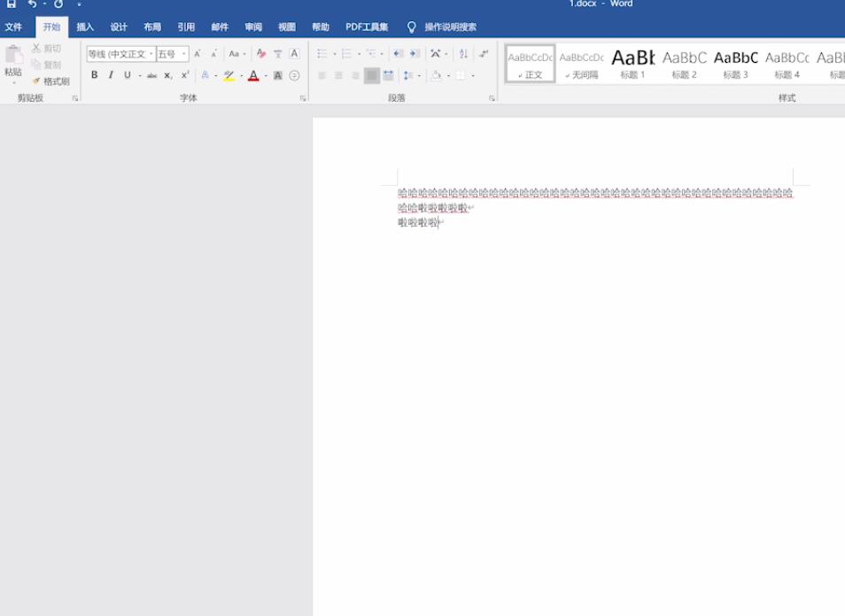This screenshot has width=845, height=616.
Task: Clear all formatting with the eraser icon
Action: point(261,54)
